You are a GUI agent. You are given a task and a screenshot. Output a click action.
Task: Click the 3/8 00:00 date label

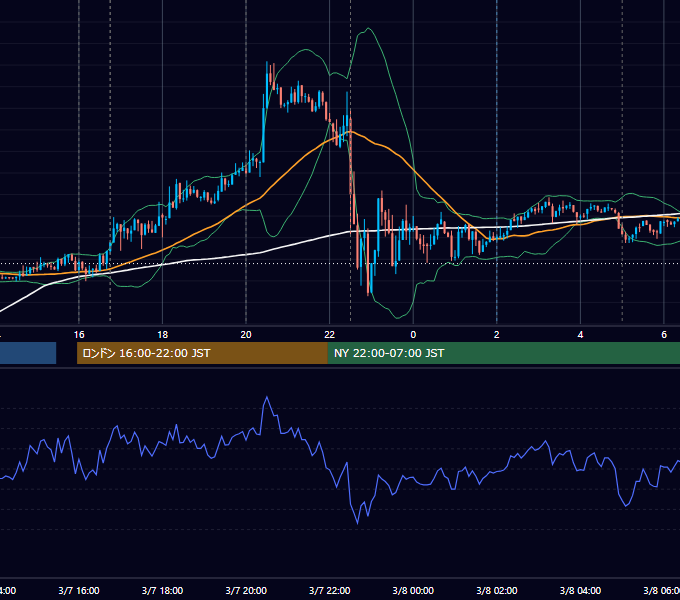[413, 591]
